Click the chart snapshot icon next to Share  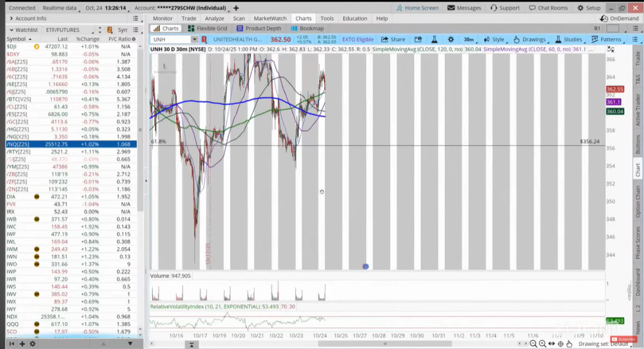418,39
